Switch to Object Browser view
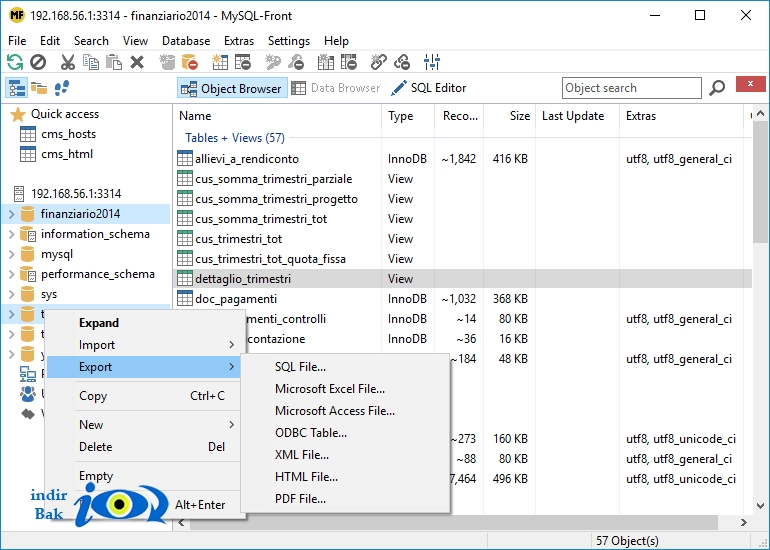Viewport: 770px width, 550px height. [232, 88]
